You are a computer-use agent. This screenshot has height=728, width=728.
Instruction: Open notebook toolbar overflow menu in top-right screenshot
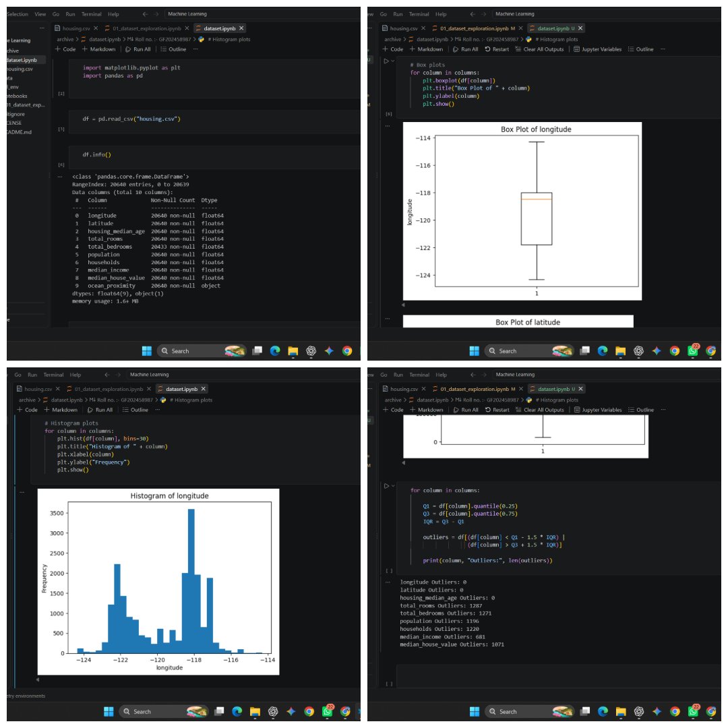pyautogui.click(x=663, y=49)
